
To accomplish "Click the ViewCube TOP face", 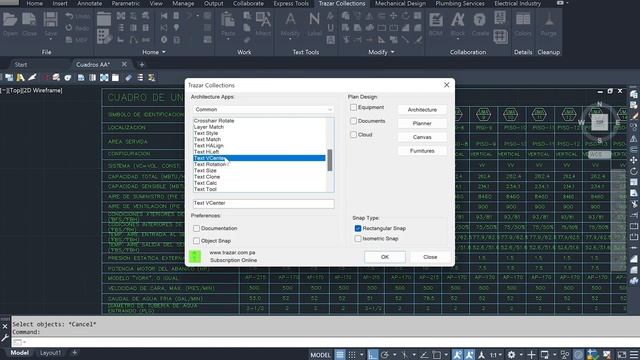I will pyautogui.click(x=600, y=122).
